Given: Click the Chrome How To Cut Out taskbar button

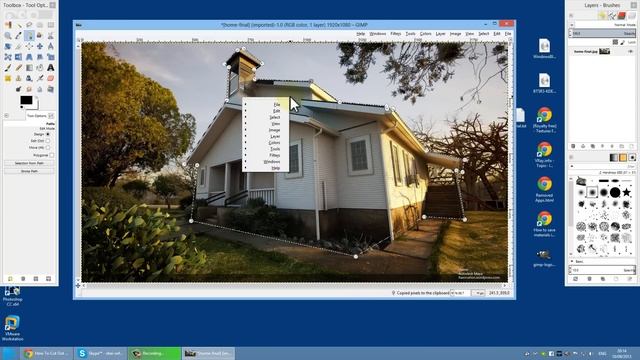Looking at the screenshot, I should (47, 353).
